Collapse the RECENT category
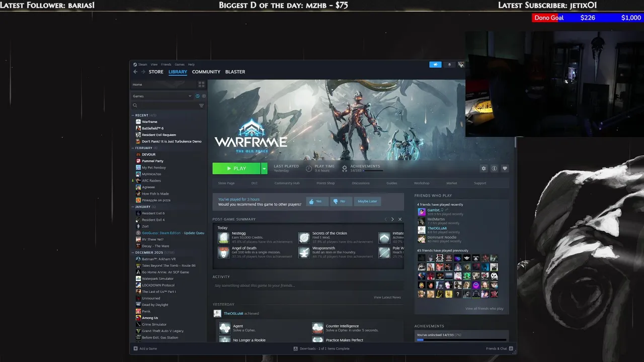 pyautogui.click(x=133, y=115)
